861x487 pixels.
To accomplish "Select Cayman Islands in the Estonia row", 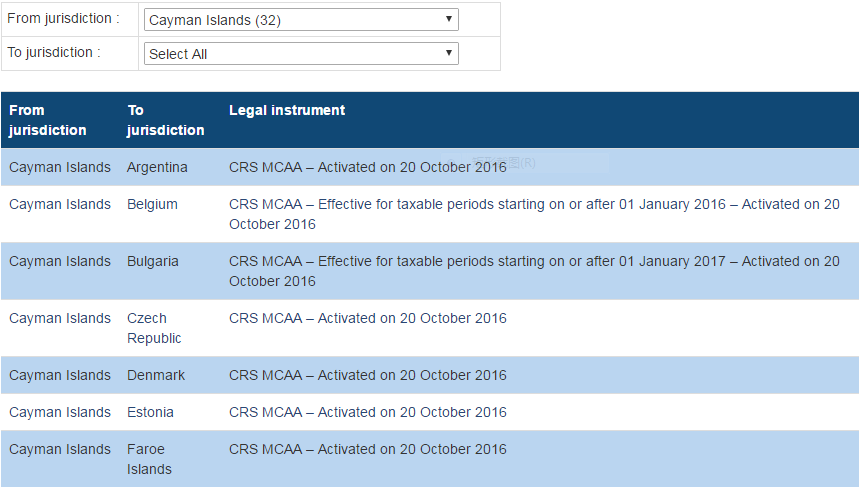I will [x=60, y=412].
